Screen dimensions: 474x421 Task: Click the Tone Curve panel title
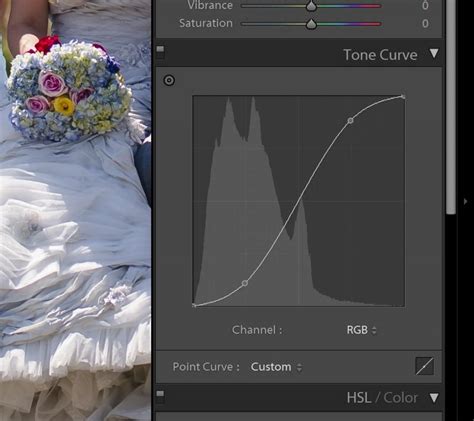coord(380,55)
